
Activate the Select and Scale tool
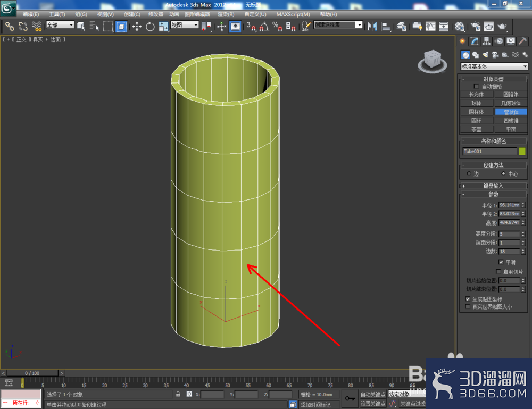[x=163, y=26]
